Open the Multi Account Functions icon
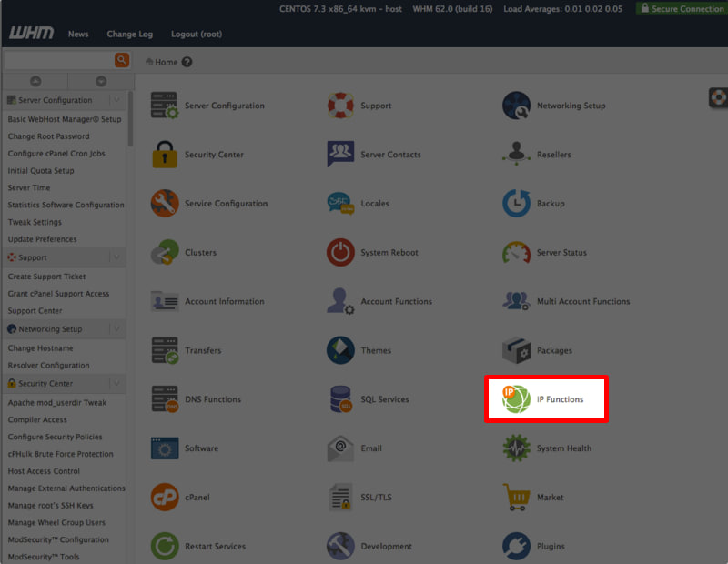 coord(516,301)
